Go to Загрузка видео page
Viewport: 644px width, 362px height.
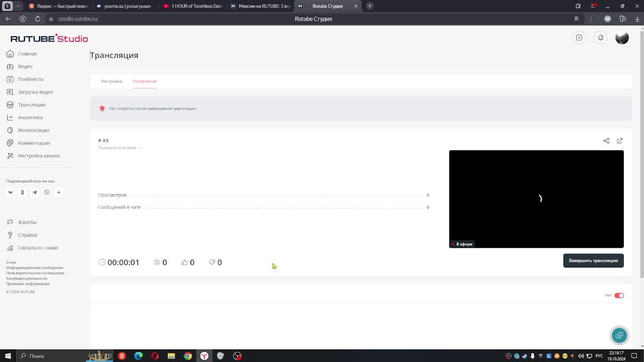30,92
